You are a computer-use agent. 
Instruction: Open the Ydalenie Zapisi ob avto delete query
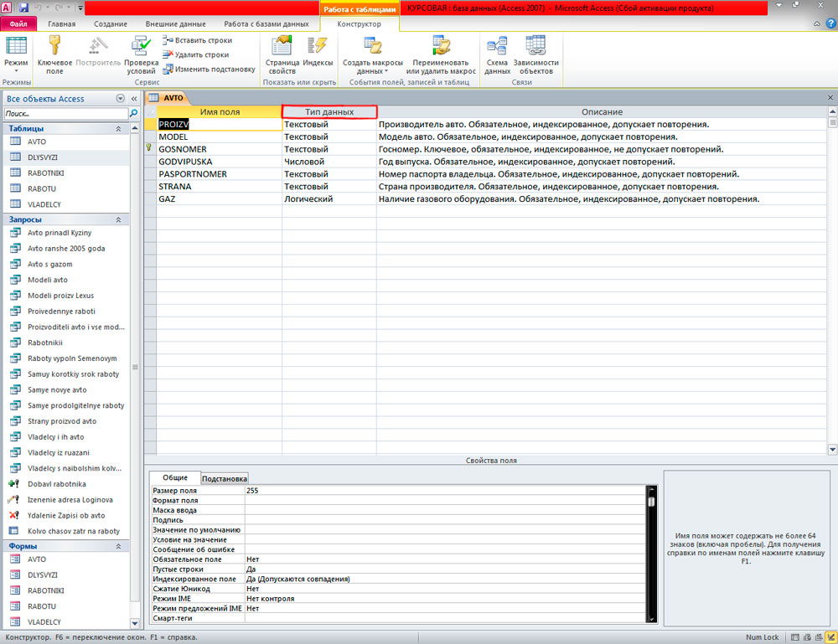(x=66, y=516)
